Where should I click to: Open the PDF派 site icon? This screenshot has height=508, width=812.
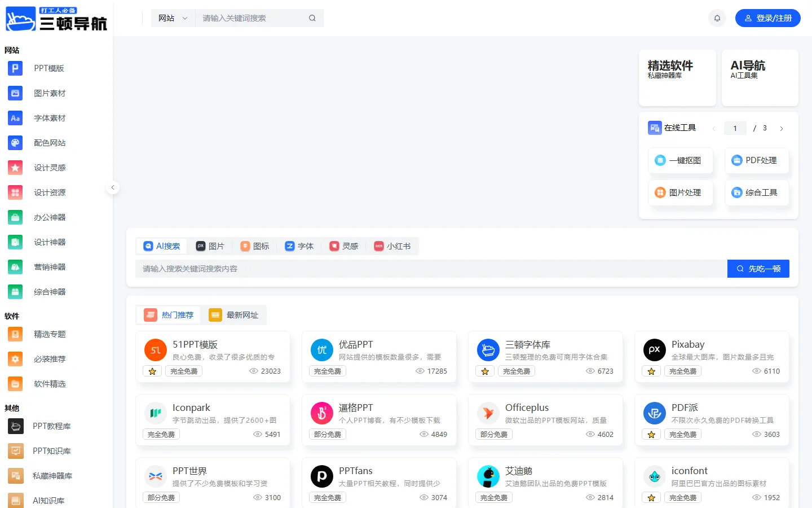(x=655, y=413)
